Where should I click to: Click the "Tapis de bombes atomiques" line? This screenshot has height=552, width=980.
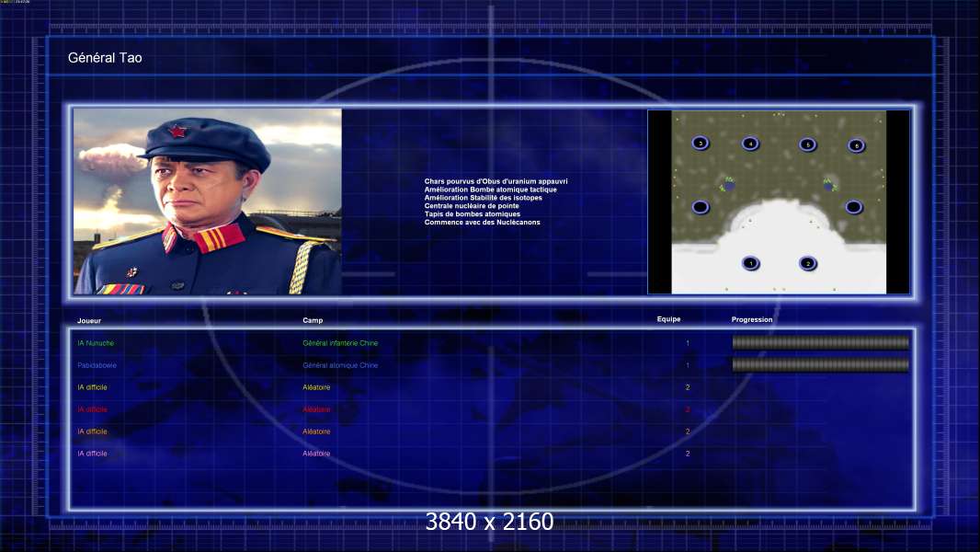pyautogui.click(x=472, y=213)
